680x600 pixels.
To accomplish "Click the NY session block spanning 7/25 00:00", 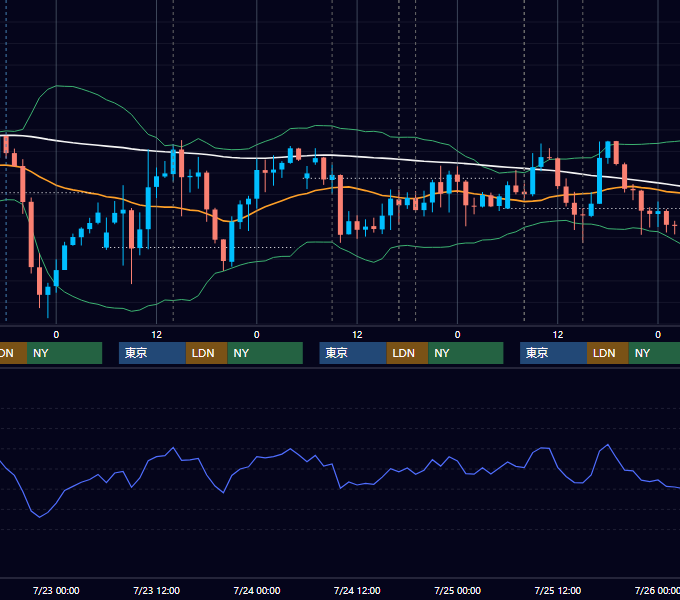I will (466, 353).
